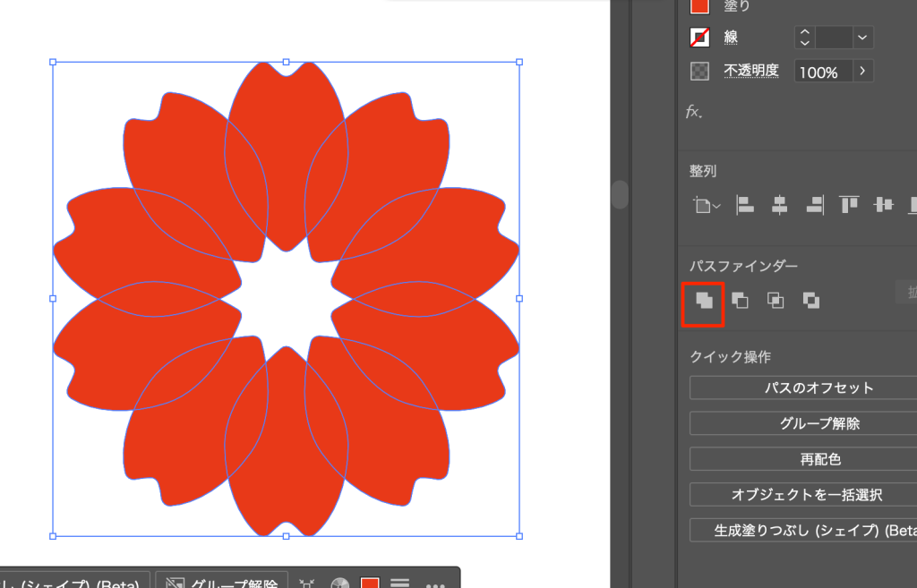The height and width of the screenshot is (588, 917).
Task: Align objects to horizontal center
Action: (779, 205)
